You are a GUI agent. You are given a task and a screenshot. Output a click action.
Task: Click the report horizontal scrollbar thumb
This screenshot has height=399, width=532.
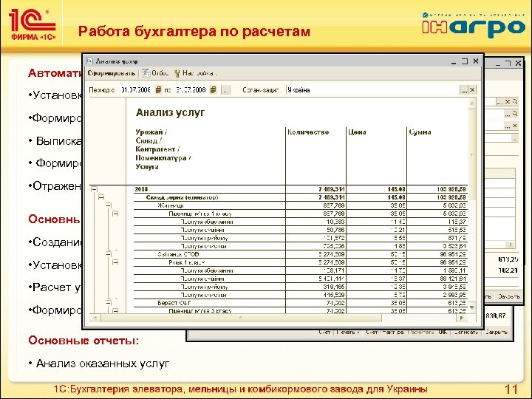coord(241,318)
